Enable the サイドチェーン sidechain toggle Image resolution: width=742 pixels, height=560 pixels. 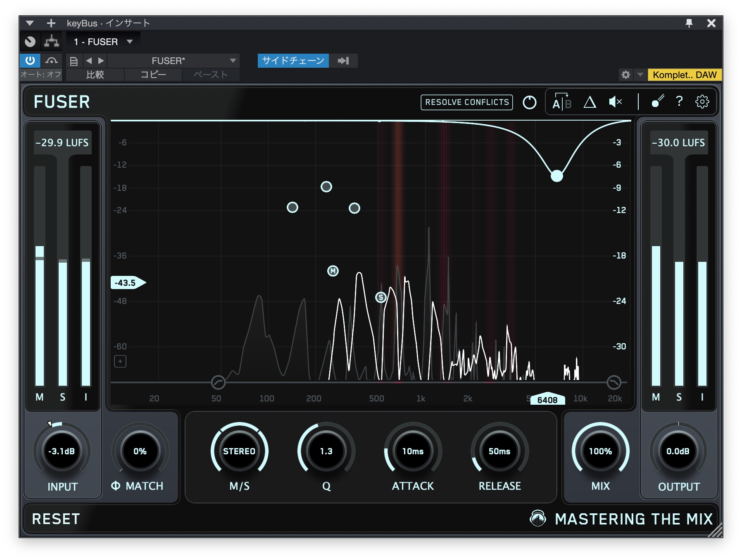(293, 61)
